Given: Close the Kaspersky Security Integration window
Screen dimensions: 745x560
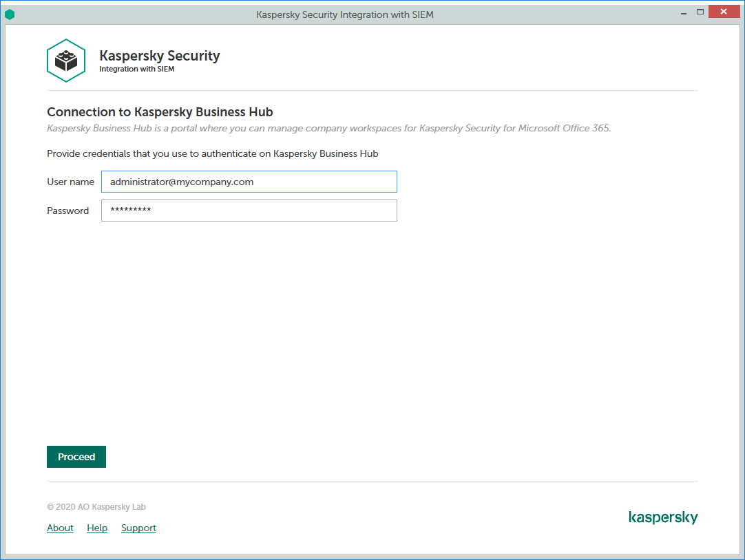Looking at the screenshot, I should pos(723,12).
